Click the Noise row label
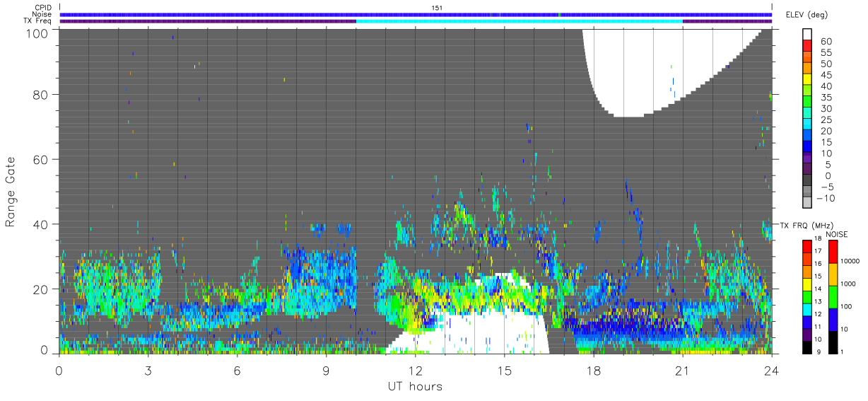Viewport: 868px width, 401px height. (x=42, y=14)
